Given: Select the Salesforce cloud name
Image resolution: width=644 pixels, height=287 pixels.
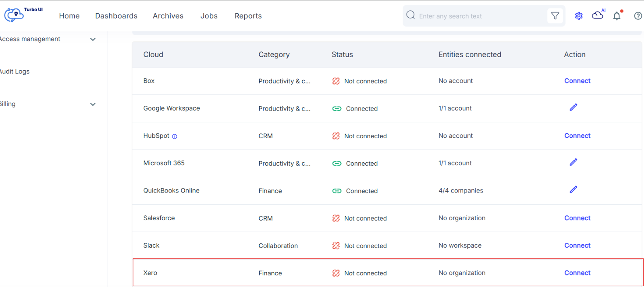Looking at the screenshot, I should 159,218.
